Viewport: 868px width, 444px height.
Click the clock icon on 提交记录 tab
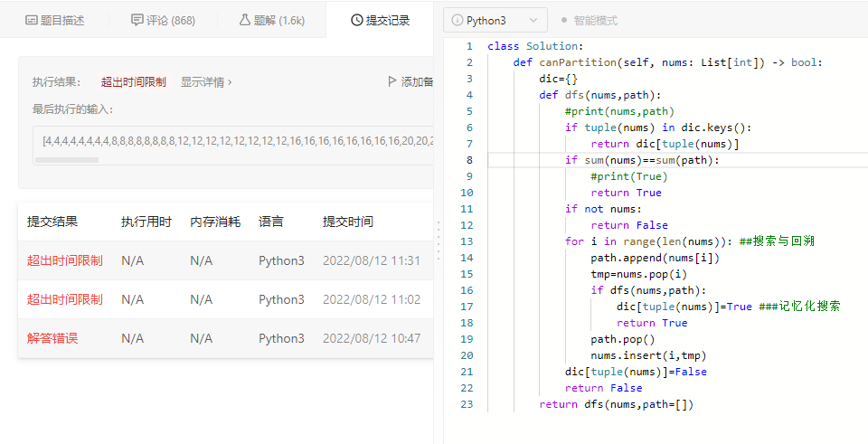(x=356, y=20)
